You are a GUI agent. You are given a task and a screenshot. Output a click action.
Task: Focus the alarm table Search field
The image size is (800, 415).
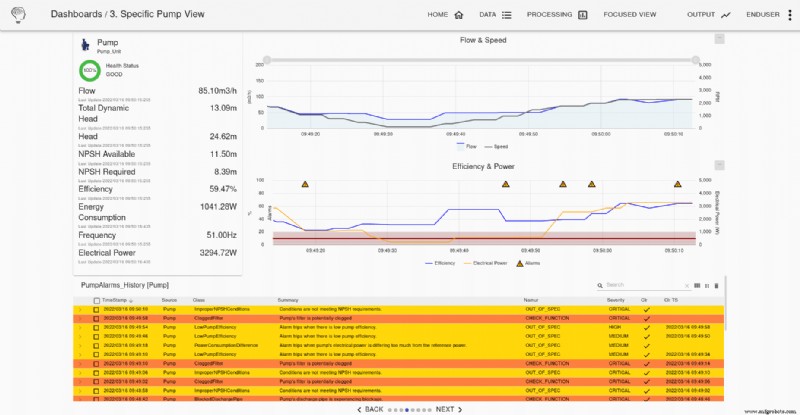pyautogui.click(x=644, y=285)
